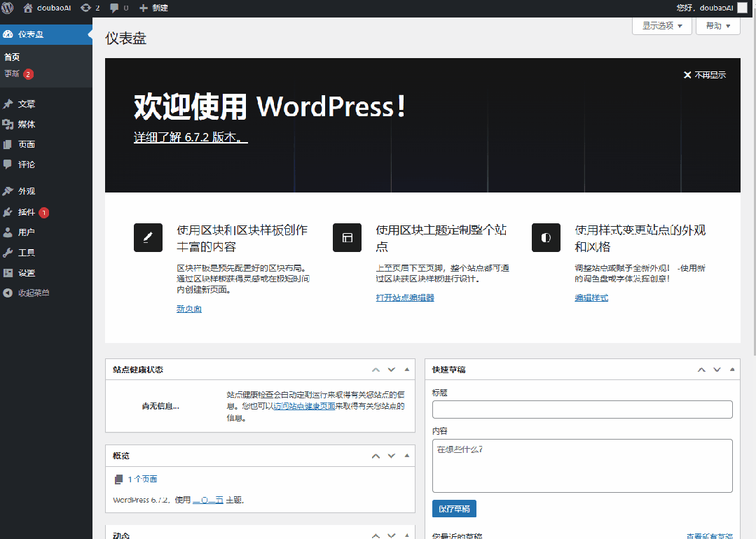Image resolution: width=756 pixels, height=539 pixels.
Task: Click the sliders icon beside 设置
Action: pos(8,272)
